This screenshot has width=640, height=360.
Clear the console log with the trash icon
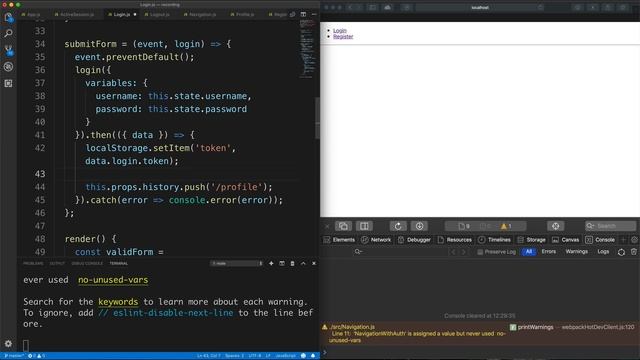[633, 252]
